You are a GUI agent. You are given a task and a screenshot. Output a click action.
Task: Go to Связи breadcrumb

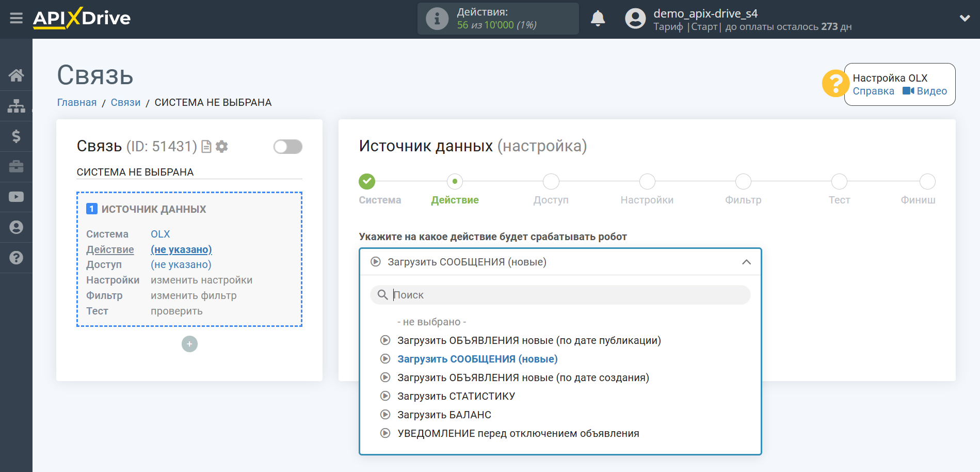pyautogui.click(x=125, y=102)
